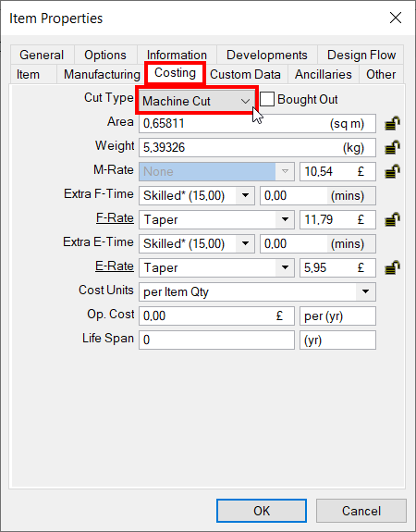Viewport: 416px width, 532px height.
Task: Click the underlined F-Rate label link
Action: click(x=115, y=218)
